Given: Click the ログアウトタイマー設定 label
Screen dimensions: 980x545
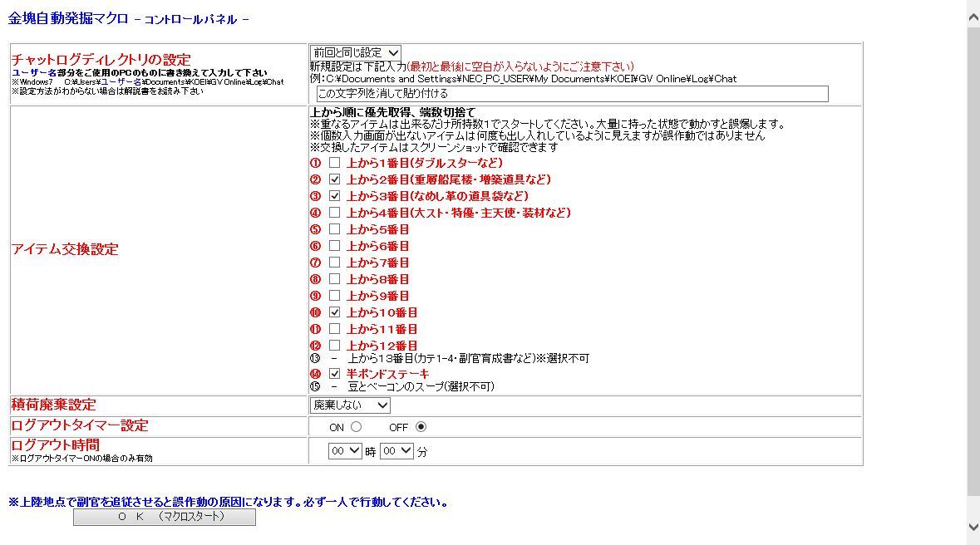Looking at the screenshot, I should pyautogui.click(x=80, y=425).
